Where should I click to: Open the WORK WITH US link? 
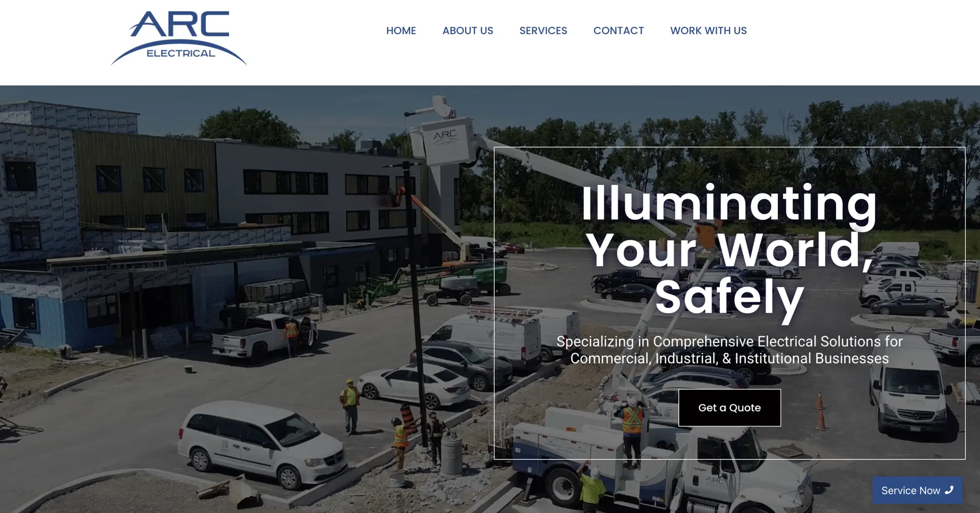(708, 31)
